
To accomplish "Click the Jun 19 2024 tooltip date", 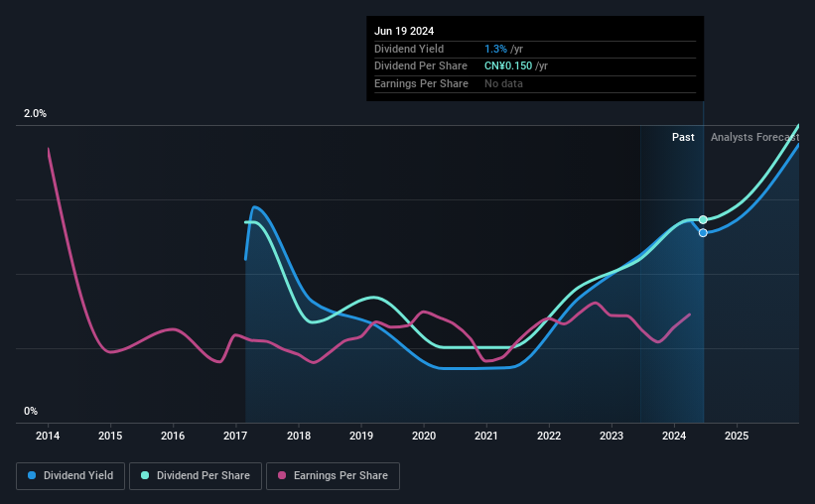I will (404, 31).
